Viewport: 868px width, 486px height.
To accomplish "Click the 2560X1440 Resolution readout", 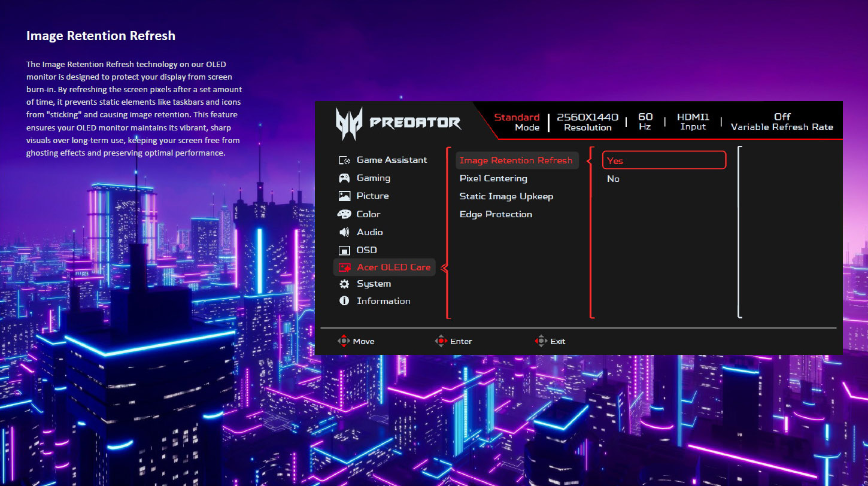I will click(588, 122).
